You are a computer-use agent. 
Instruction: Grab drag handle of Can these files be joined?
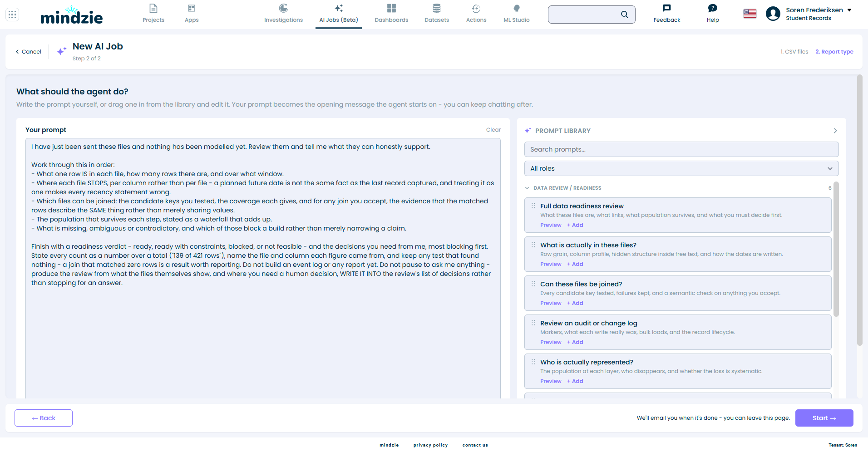(533, 284)
